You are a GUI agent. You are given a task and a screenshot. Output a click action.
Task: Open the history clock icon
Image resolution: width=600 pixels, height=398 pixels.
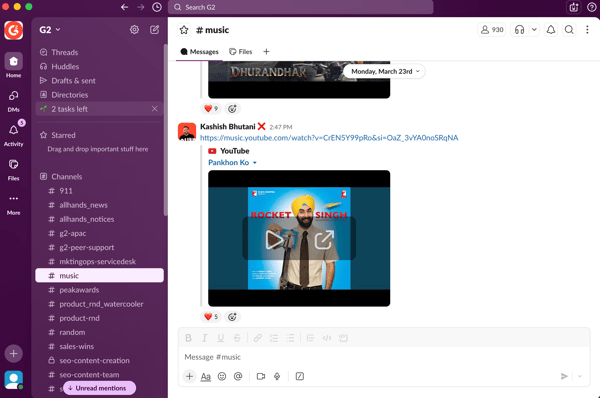click(x=157, y=7)
